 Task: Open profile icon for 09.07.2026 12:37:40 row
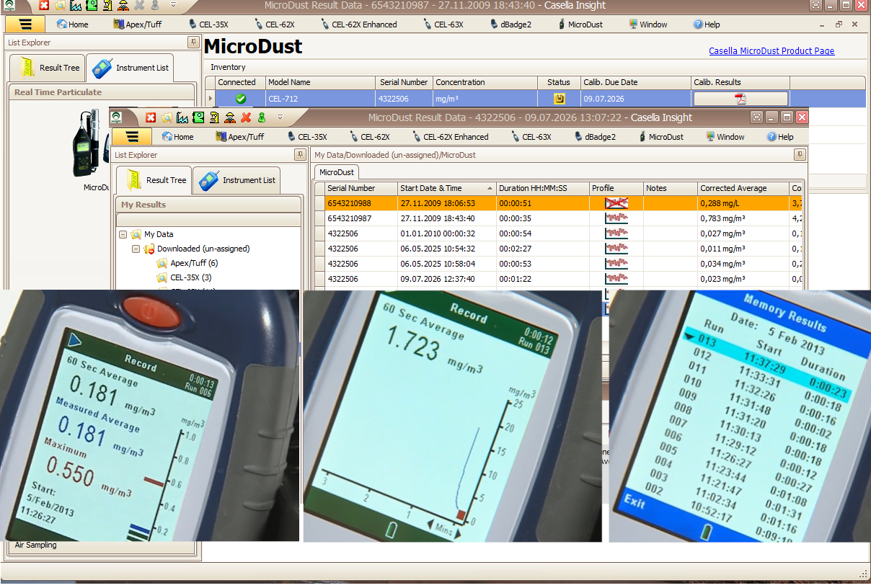pos(616,279)
